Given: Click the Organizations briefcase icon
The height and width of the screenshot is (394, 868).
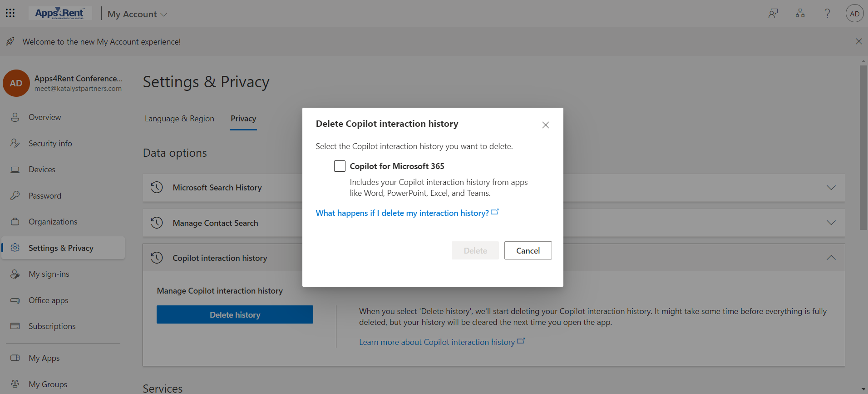Looking at the screenshot, I should (x=15, y=222).
